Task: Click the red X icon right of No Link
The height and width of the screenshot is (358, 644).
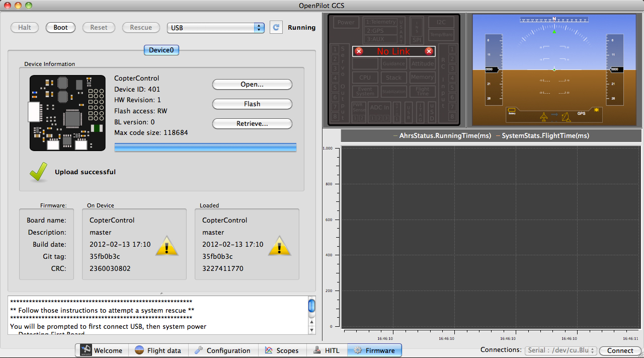Action: tap(429, 51)
